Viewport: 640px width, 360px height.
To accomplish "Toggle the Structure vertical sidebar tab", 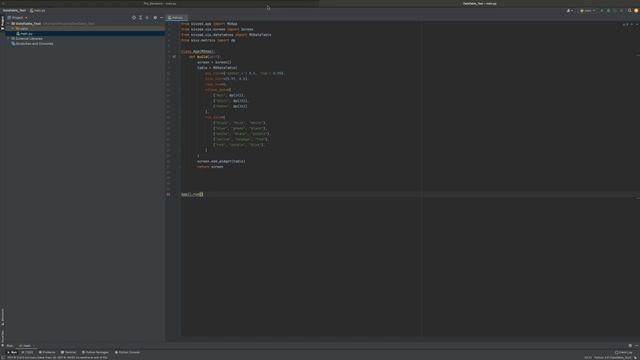I will point(2,317).
